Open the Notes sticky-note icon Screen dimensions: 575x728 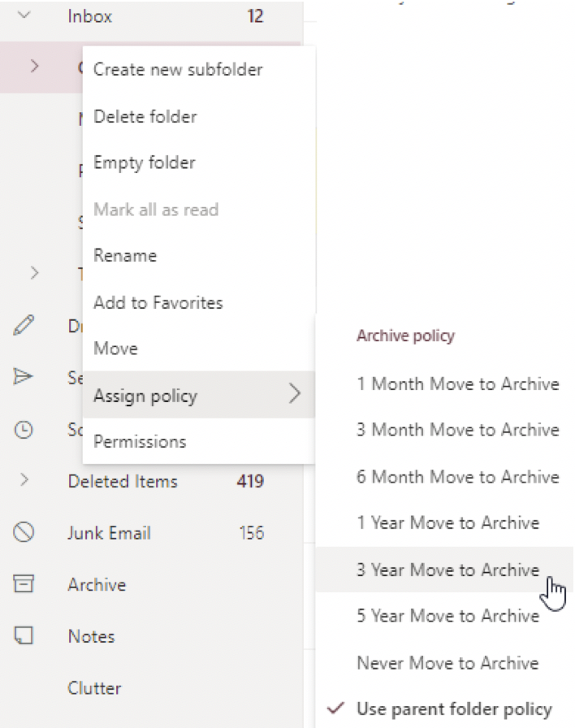tap(24, 635)
